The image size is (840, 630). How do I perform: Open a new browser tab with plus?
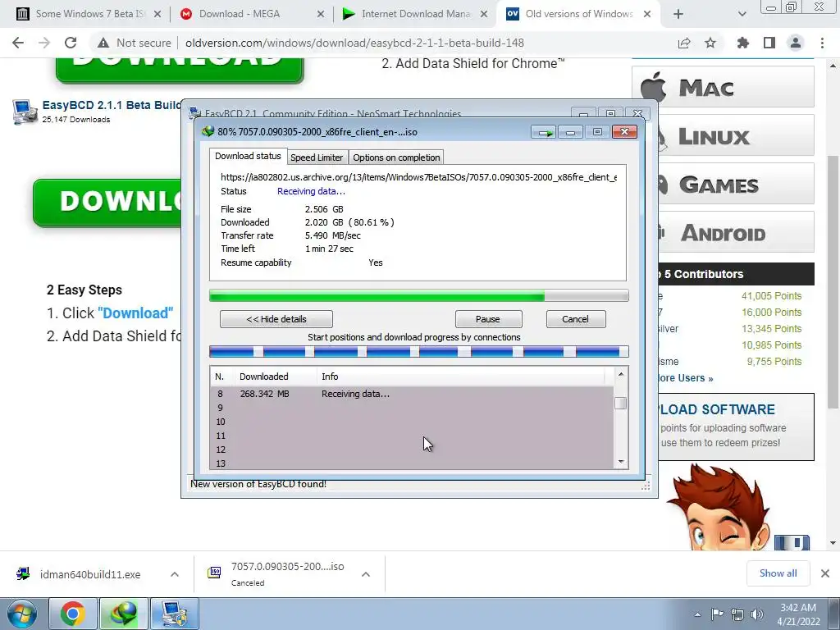pyautogui.click(x=678, y=15)
